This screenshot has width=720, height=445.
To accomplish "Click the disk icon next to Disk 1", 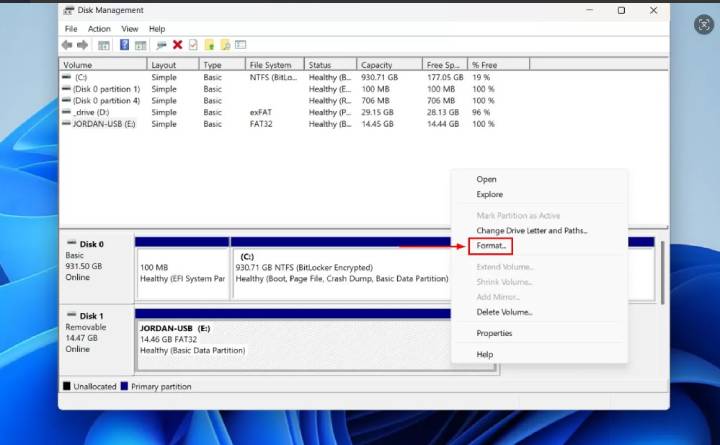I will point(72,315).
